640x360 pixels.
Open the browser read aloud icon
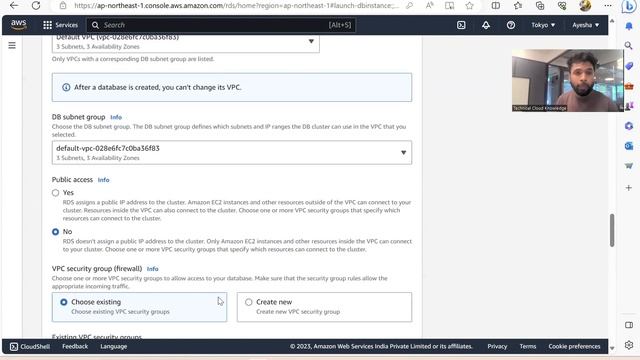430,6
